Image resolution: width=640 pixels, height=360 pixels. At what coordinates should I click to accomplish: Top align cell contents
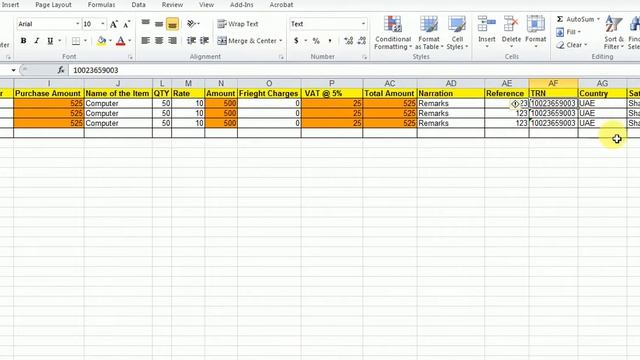point(145,24)
